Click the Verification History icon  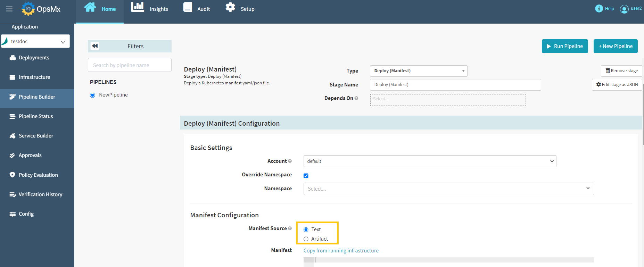13,194
